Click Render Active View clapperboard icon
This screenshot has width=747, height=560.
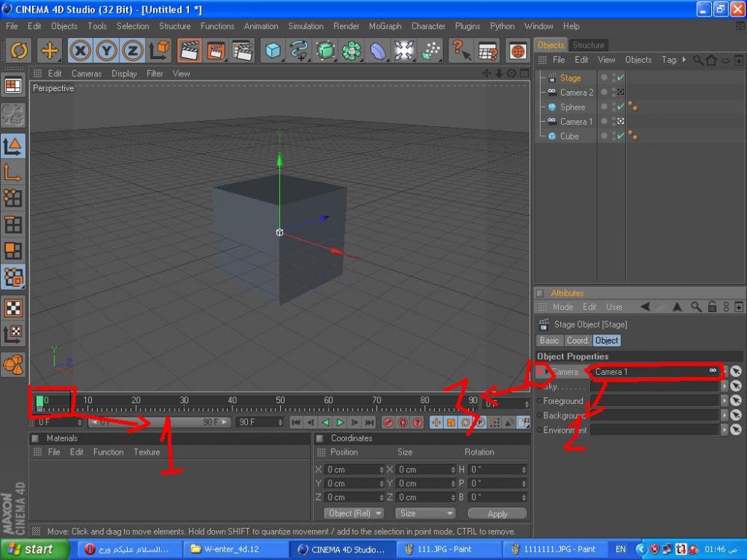click(190, 51)
